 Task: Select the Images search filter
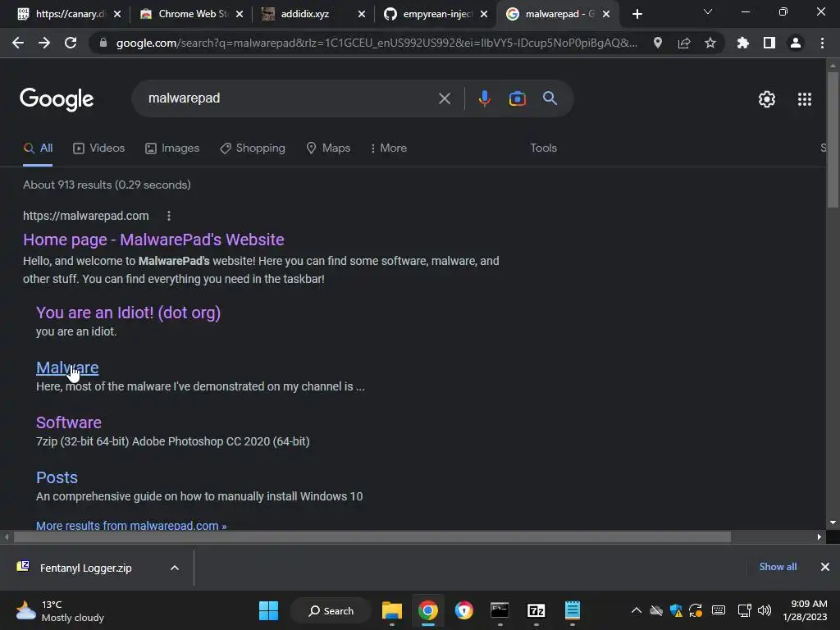172,148
